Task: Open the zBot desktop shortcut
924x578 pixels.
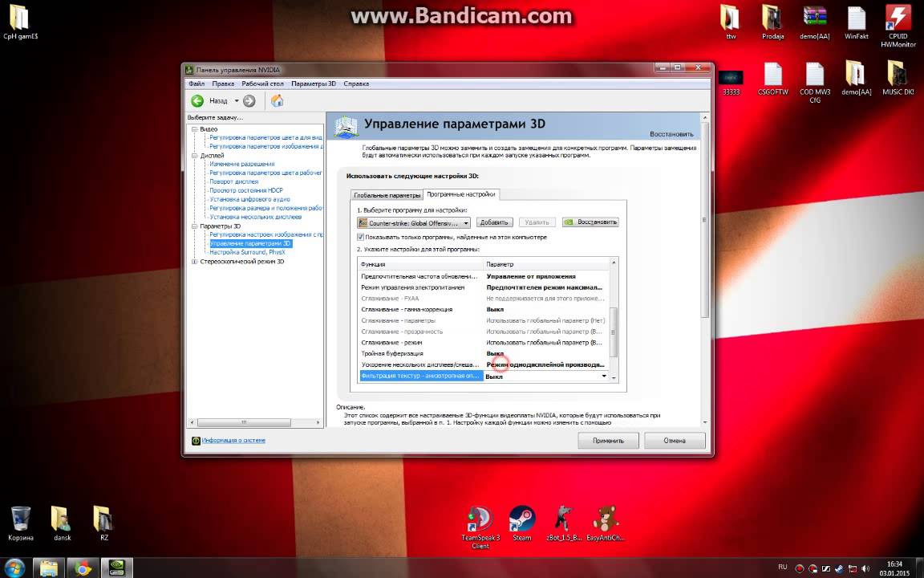Action: (563, 523)
